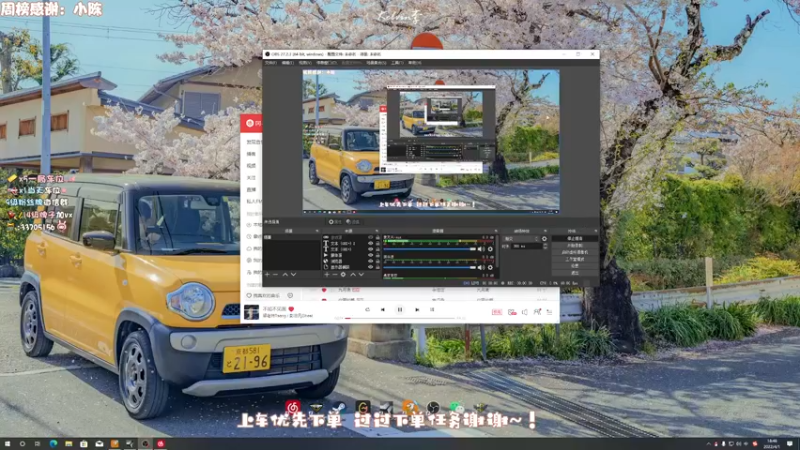Open OBS 编辑(E) menu
Viewport: 800px width, 450px height.
pos(288,63)
